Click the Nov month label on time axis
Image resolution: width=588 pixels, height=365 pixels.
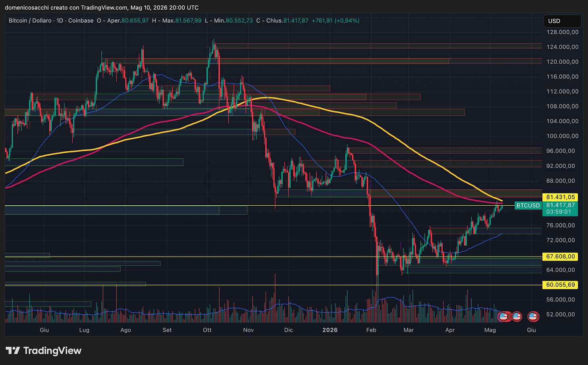coord(248,330)
